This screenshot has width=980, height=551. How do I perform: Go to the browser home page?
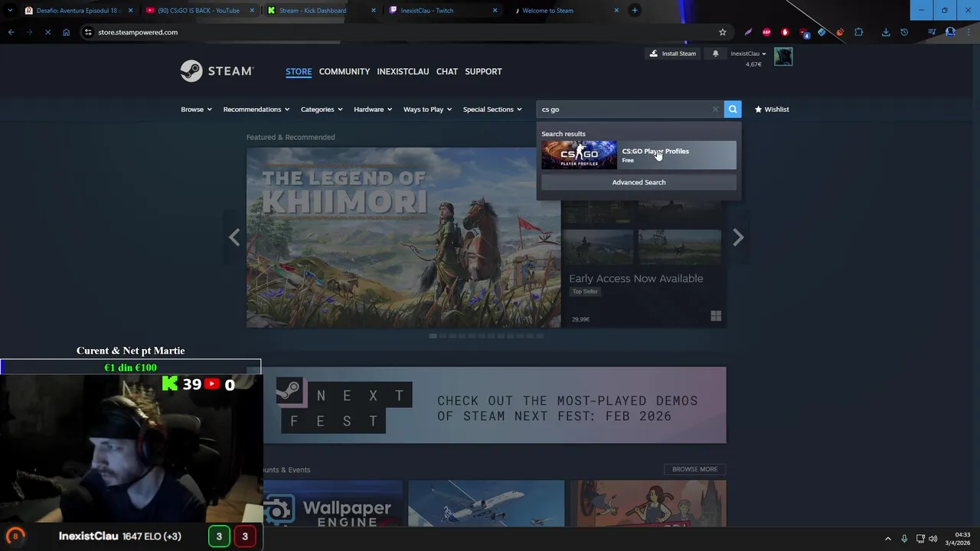(x=66, y=32)
